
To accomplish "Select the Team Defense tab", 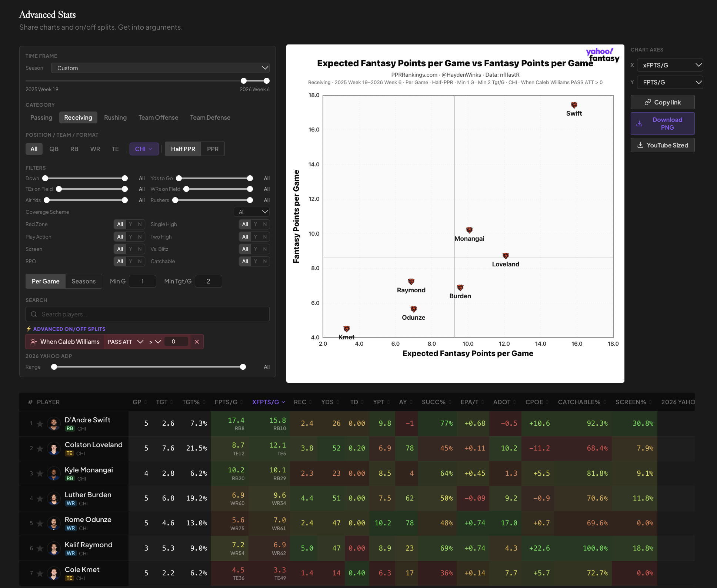I will 210,117.
